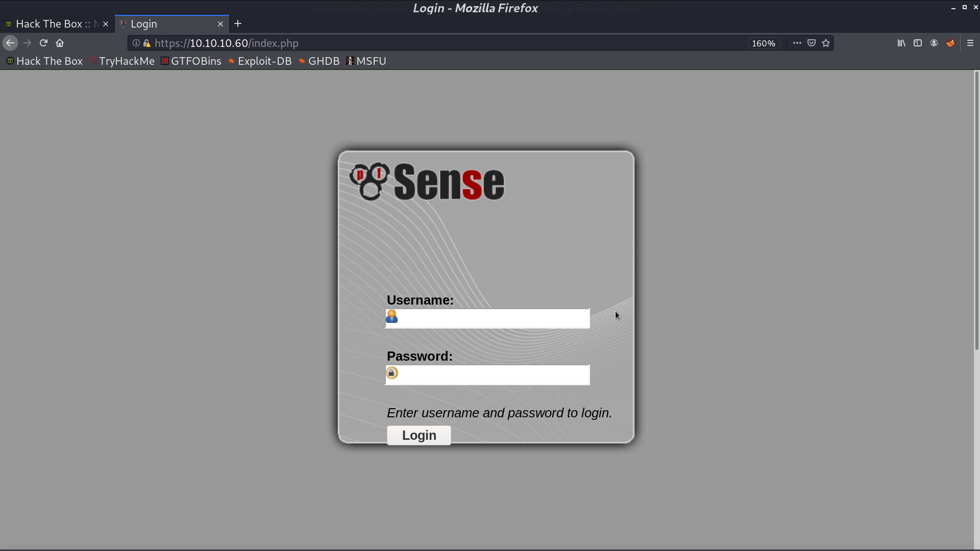Select the Login tab

[x=172, y=24]
